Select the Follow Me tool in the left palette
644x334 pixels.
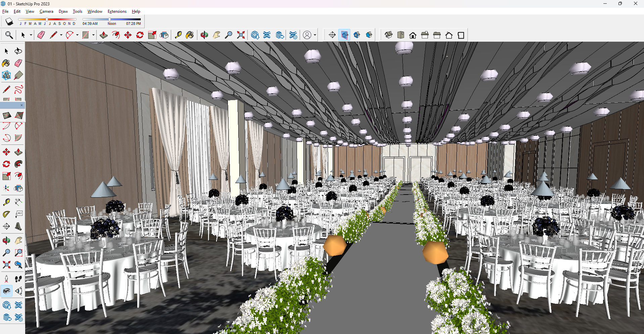pyautogui.click(x=18, y=164)
